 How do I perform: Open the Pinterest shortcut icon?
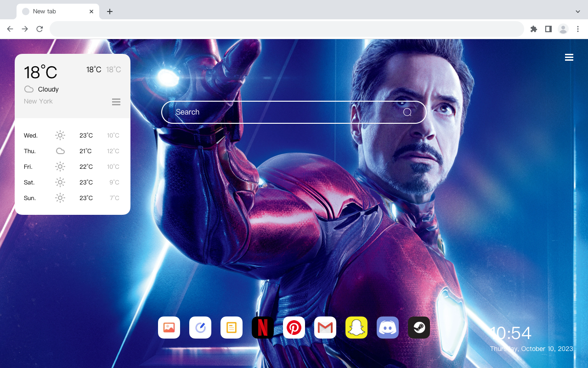pyautogui.click(x=294, y=328)
